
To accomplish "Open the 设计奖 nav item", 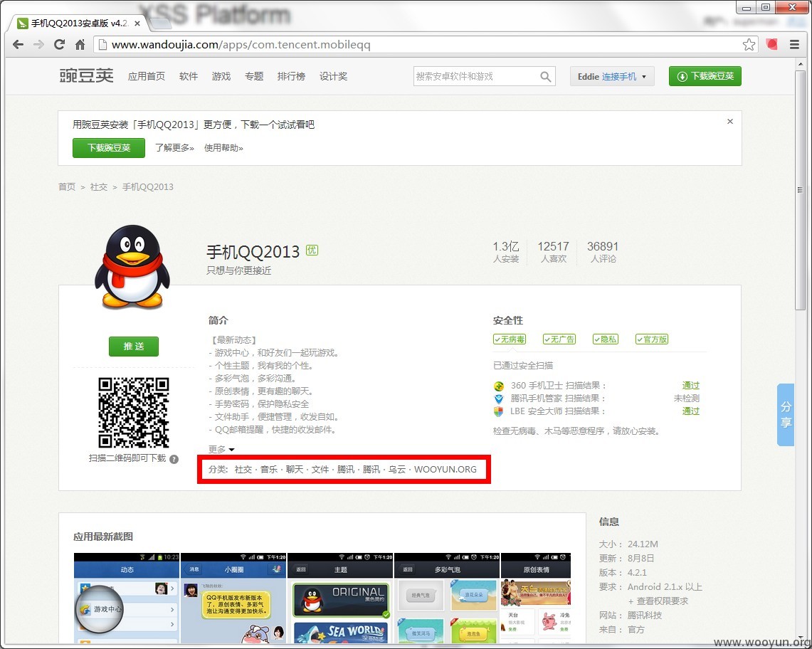I will click(333, 76).
